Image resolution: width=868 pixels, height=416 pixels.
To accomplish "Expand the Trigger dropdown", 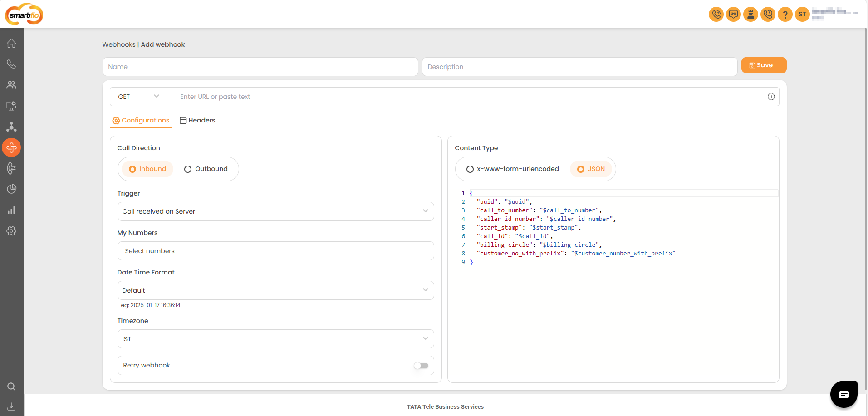I will (276, 211).
